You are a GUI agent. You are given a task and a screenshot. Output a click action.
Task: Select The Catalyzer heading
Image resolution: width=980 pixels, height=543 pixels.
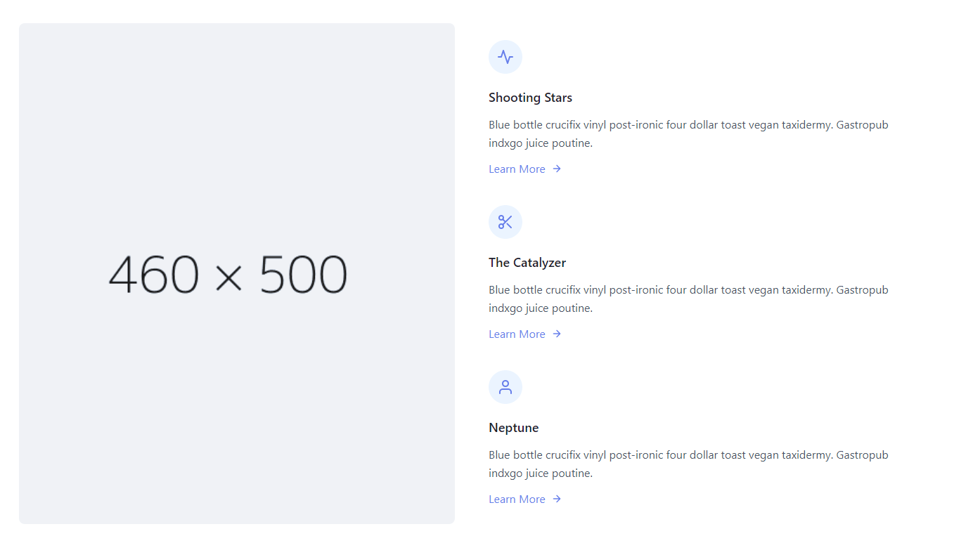tap(527, 263)
